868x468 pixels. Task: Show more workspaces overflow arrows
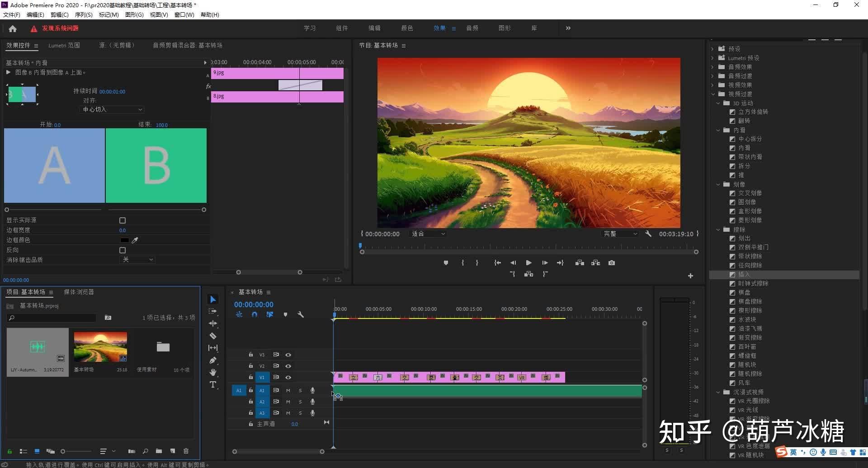(x=568, y=28)
